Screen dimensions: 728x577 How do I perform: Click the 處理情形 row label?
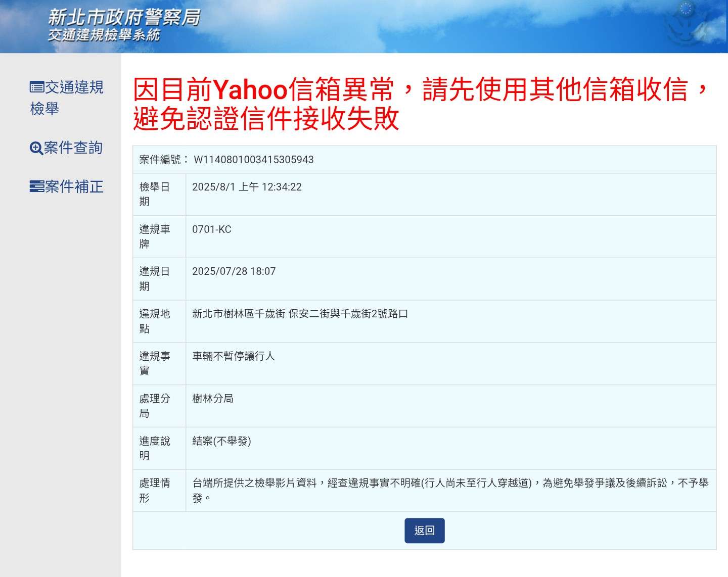pyautogui.click(x=155, y=490)
